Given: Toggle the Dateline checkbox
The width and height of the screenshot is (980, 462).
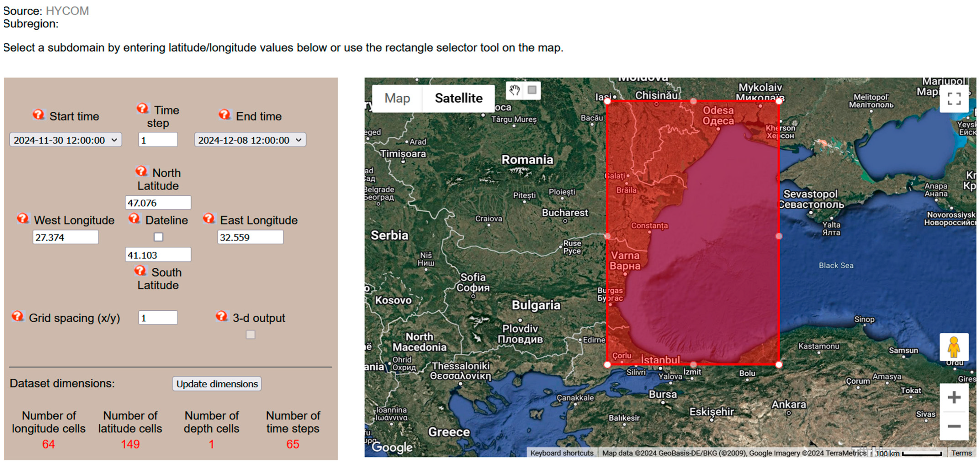Looking at the screenshot, I should (158, 237).
